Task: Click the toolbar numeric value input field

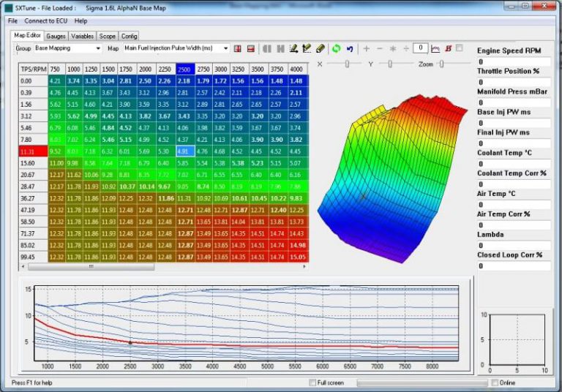Action: coord(421,48)
